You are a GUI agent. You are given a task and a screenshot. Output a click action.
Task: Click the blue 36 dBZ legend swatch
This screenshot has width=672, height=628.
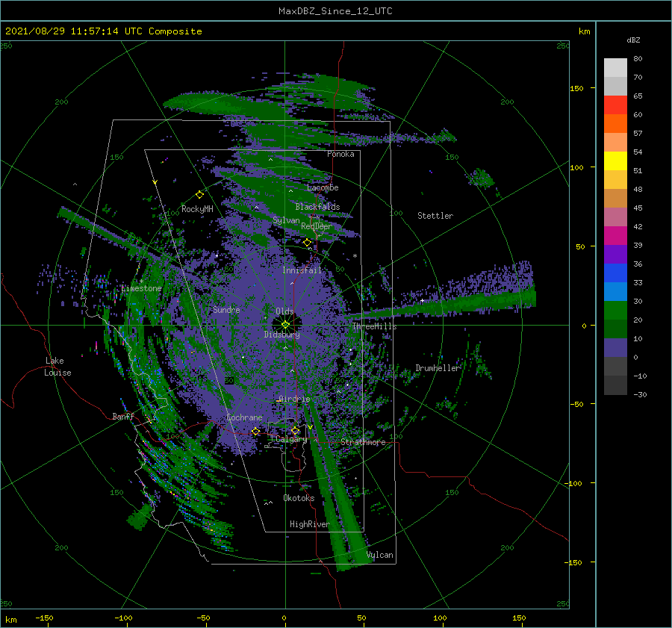point(615,273)
